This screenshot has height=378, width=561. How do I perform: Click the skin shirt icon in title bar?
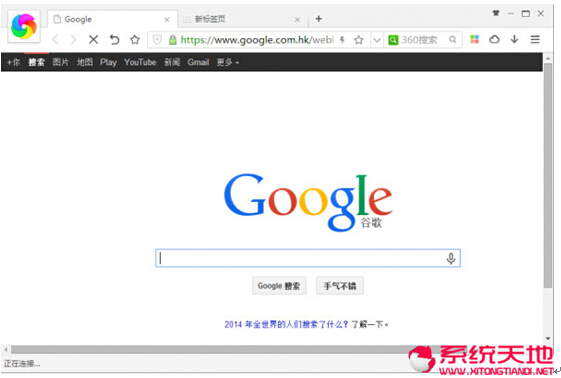coord(496,13)
